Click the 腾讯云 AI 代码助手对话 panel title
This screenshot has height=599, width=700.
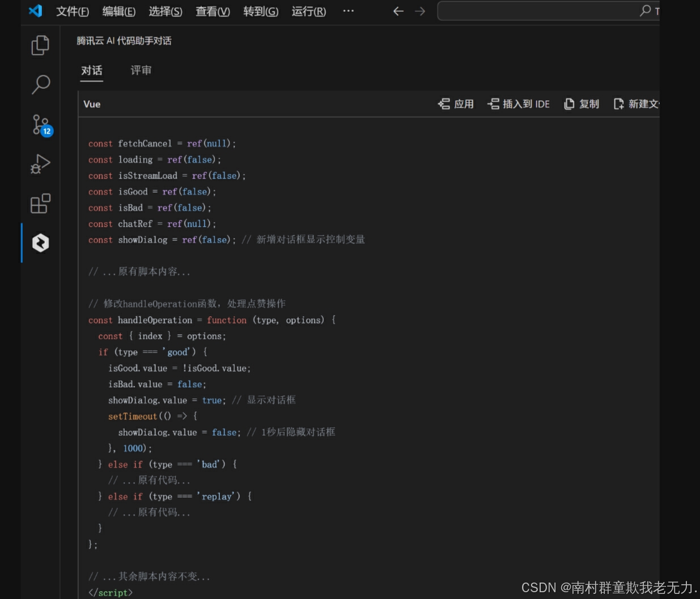pyautogui.click(x=124, y=41)
